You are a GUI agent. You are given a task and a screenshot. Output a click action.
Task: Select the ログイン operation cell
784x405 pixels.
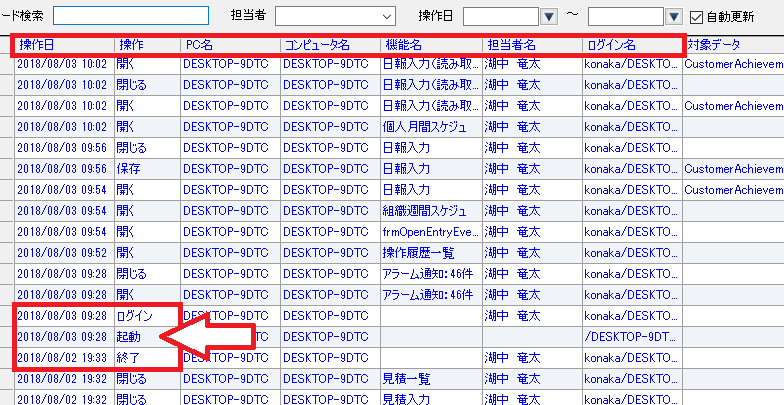click(145, 316)
